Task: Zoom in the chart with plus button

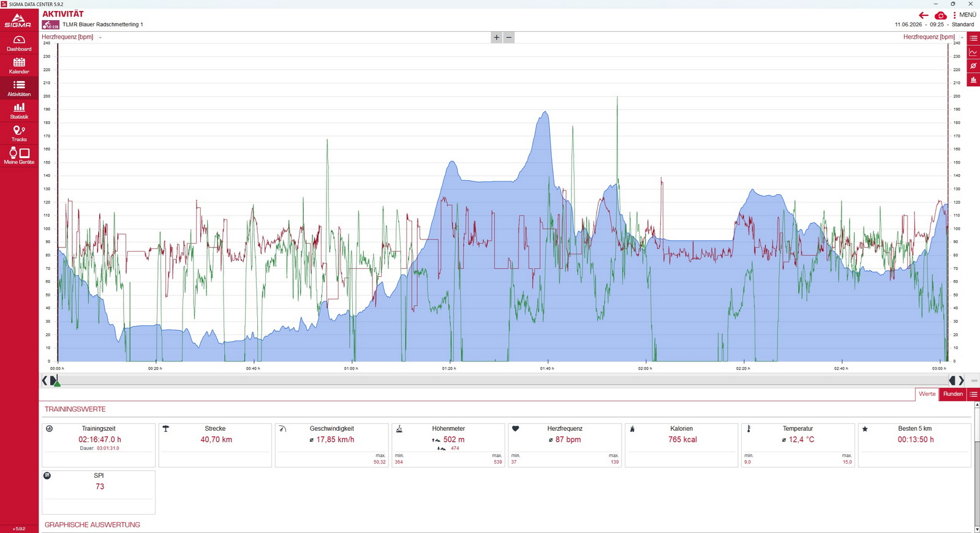Action: pos(496,37)
